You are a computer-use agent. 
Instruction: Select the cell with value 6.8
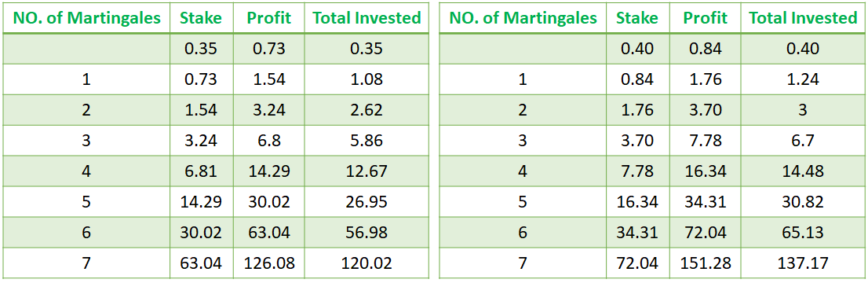tap(268, 141)
